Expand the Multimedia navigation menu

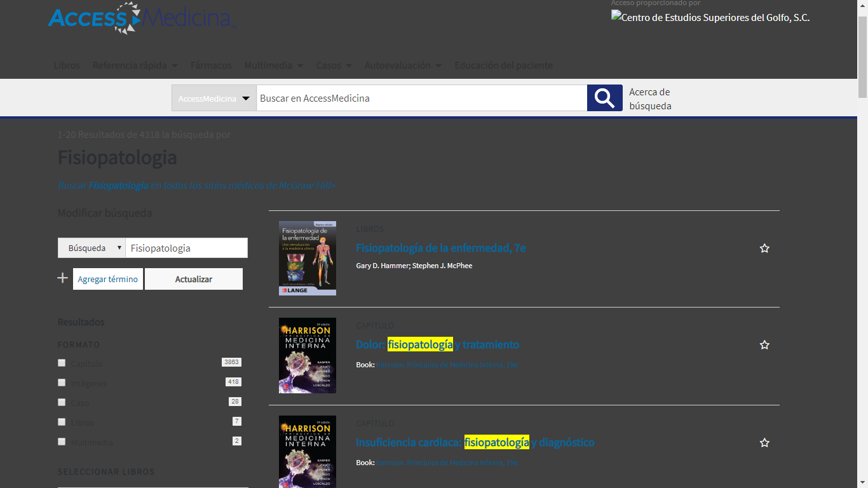[x=274, y=65]
